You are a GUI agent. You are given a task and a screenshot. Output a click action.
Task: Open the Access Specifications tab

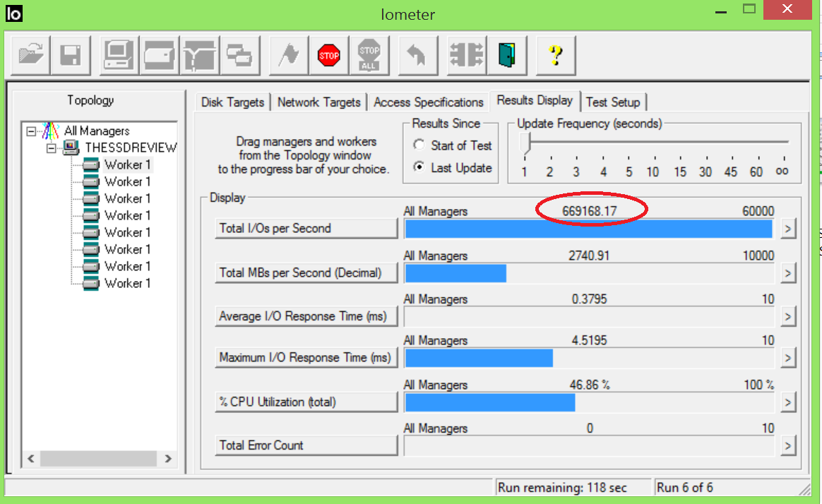coord(428,102)
